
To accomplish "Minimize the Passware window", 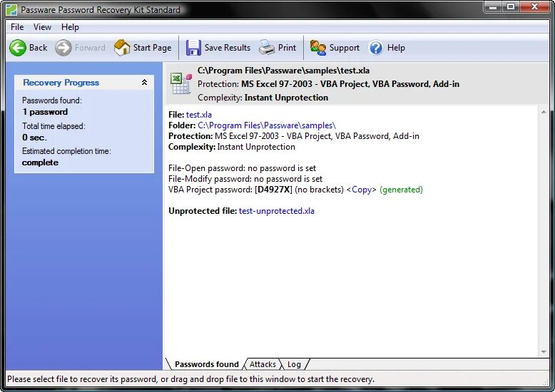I will [x=493, y=6].
